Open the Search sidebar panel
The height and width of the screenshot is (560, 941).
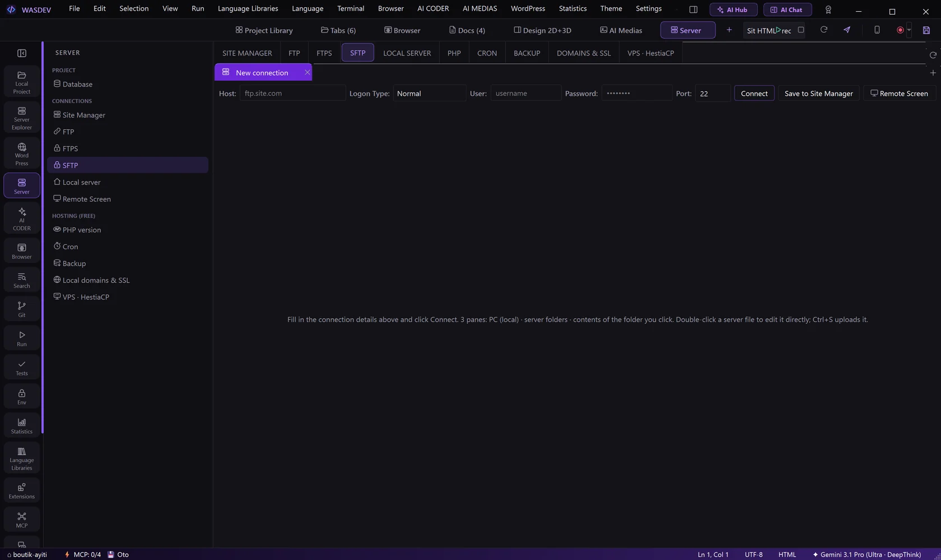[22, 281]
